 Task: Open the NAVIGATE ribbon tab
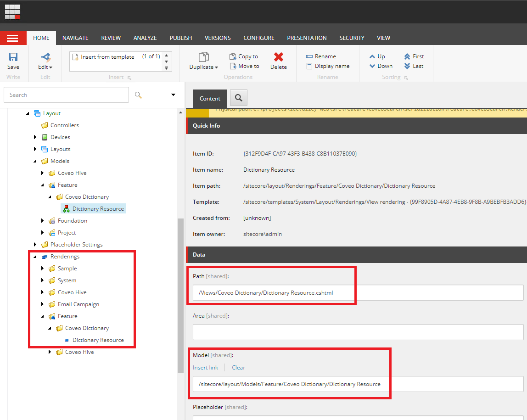(75, 38)
